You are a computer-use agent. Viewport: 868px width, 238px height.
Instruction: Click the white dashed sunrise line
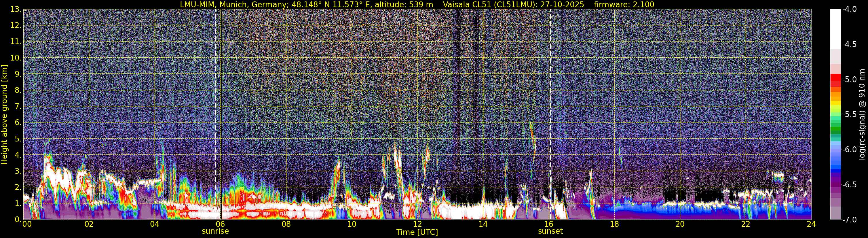(215, 114)
